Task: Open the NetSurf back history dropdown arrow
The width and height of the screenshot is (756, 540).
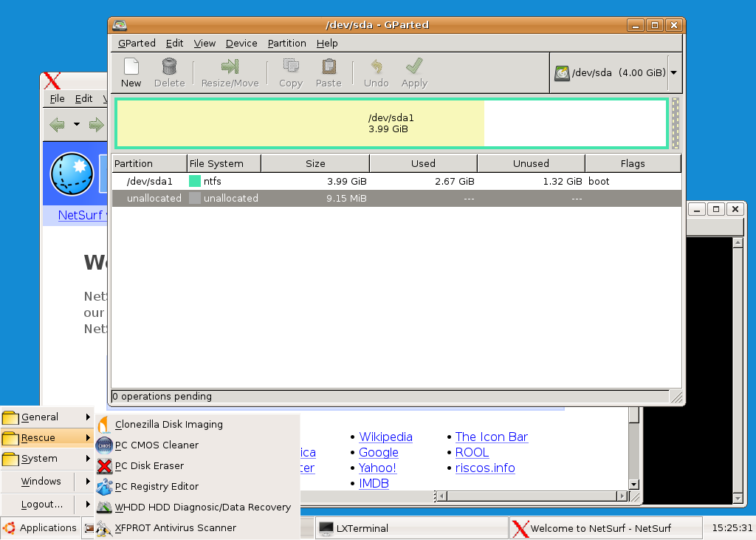Action: pos(77,125)
